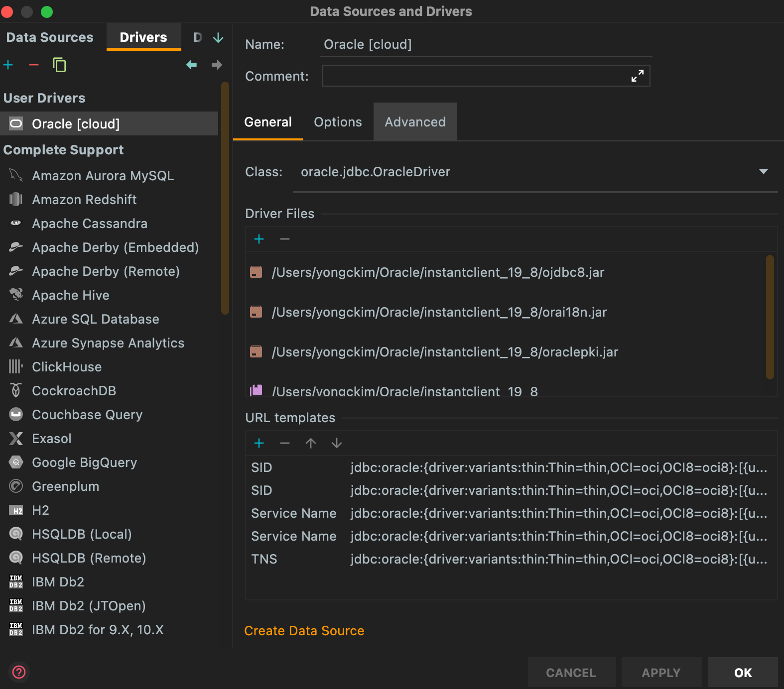Click the CockroachDB icon

pyautogui.click(x=16, y=390)
